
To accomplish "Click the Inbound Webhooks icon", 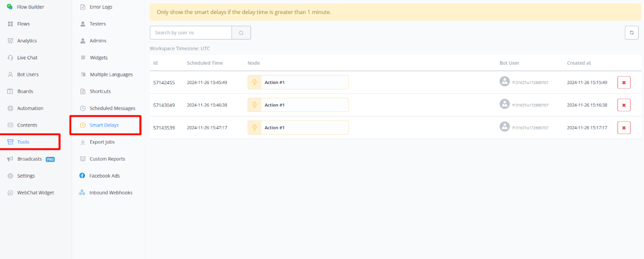I will point(82,192).
